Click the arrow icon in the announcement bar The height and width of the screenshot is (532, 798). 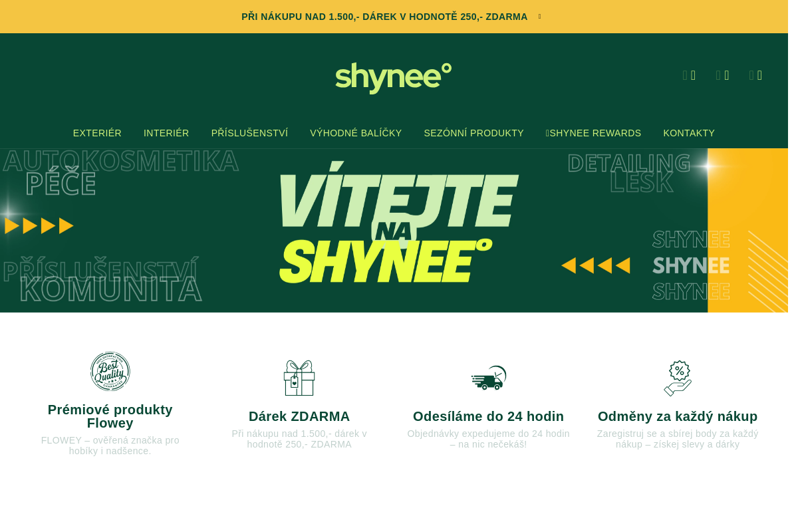539,16
